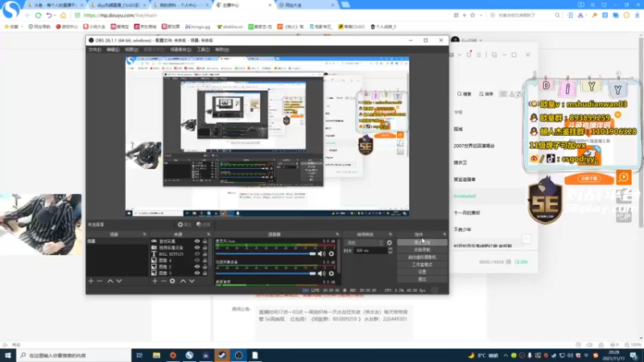Click browser refresh icon
Image resolution: width=644 pixels, height=362 pixels.
pyautogui.click(x=38, y=15)
